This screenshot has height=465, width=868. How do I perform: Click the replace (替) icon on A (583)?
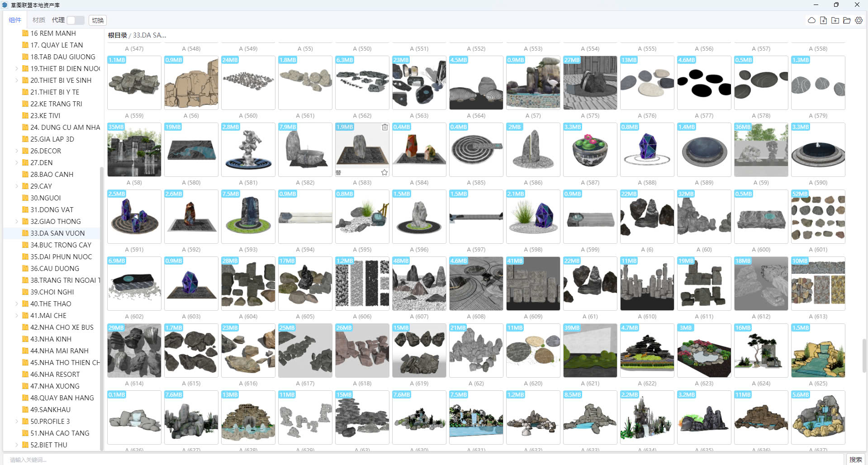click(338, 172)
